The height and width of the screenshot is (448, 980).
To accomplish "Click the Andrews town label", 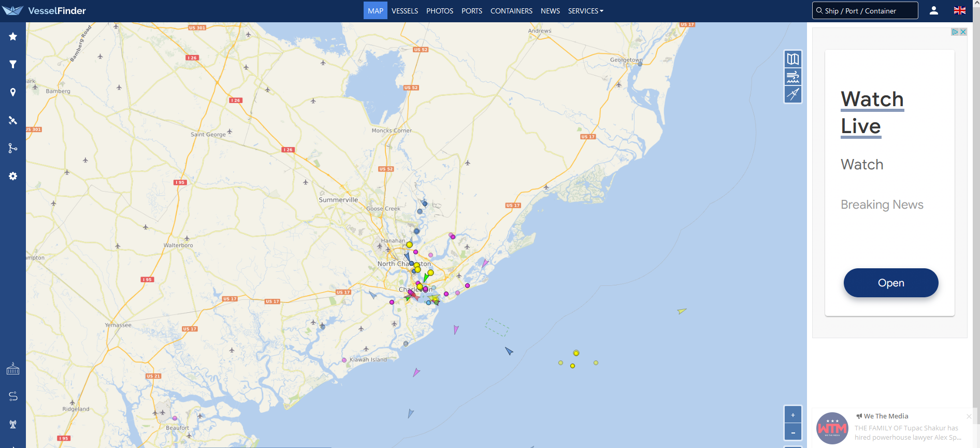I will pos(540,31).
